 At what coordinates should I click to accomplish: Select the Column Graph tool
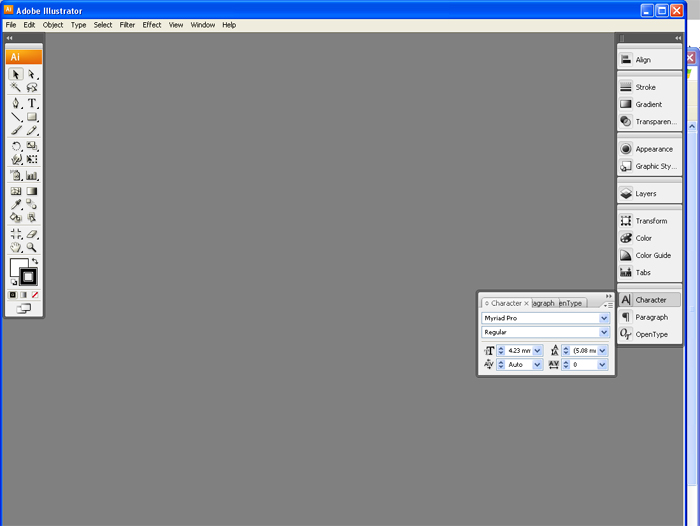pyautogui.click(x=32, y=175)
